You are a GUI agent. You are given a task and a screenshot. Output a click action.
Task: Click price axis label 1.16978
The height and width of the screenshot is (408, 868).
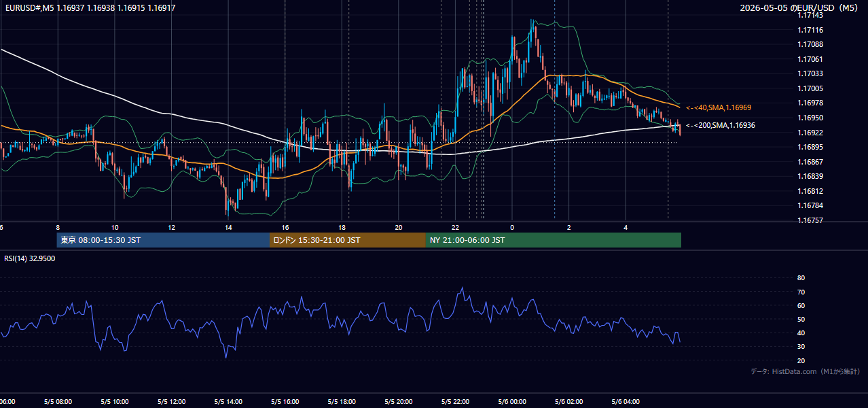tap(811, 103)
